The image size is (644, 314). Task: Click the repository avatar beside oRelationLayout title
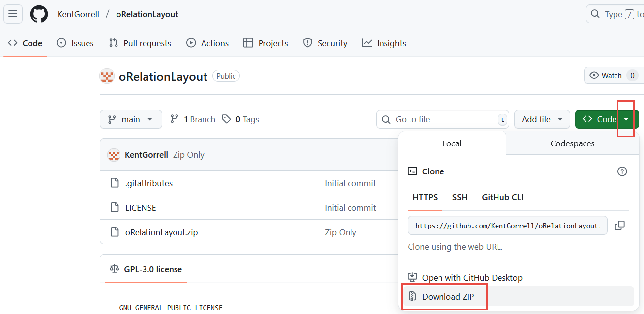(x=107, y=76)
